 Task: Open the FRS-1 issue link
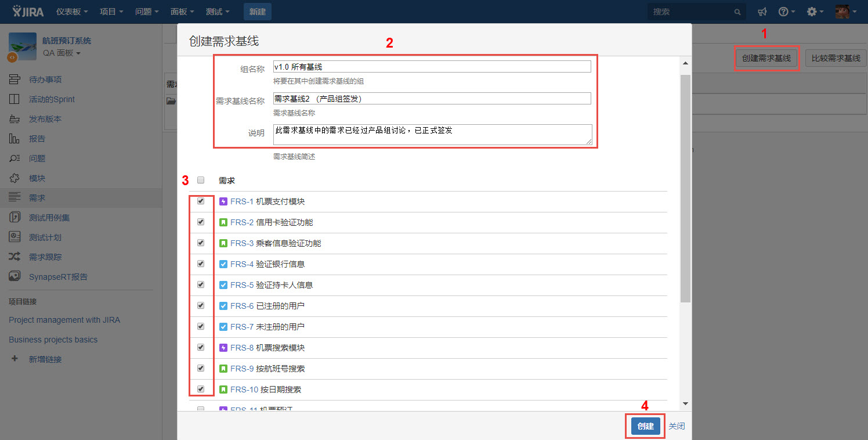click(242, 201)
